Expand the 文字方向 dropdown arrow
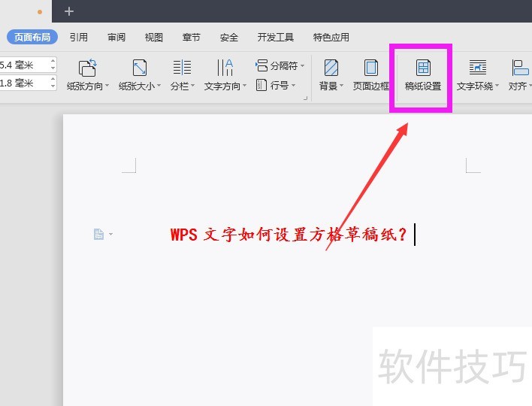Image resolution: width=532 pixels, height=406 pixels. pyautogui.click(x=244, y=86)
